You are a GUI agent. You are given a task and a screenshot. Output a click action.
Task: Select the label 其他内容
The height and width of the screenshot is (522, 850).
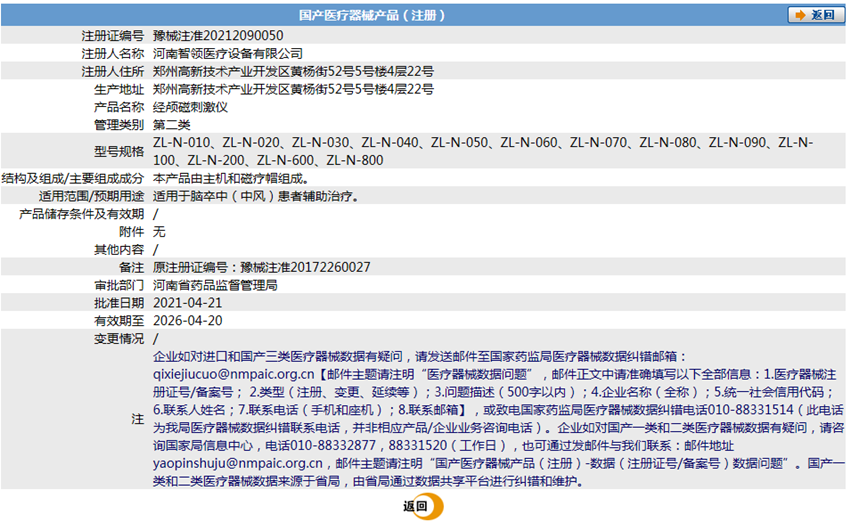[119, 250]
